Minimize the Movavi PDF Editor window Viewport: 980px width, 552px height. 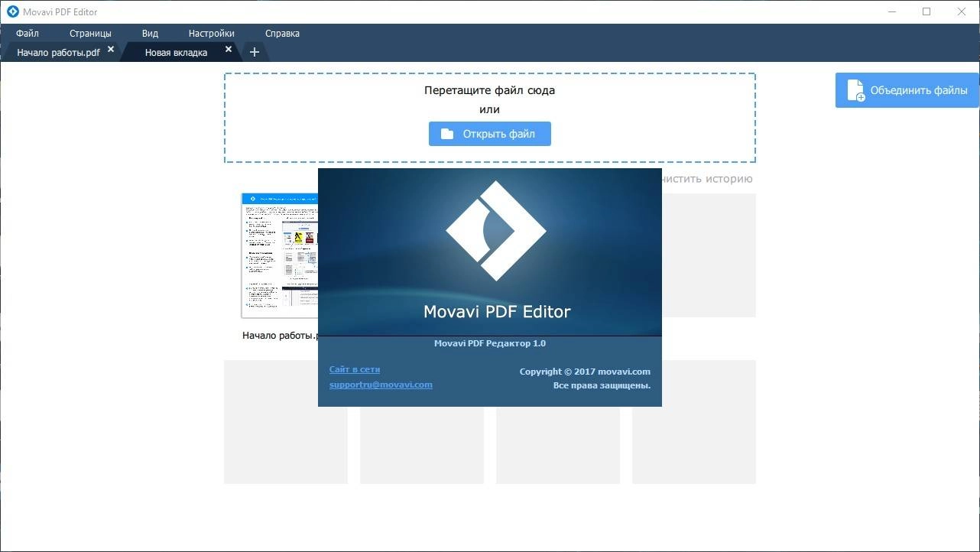point(891,11)
